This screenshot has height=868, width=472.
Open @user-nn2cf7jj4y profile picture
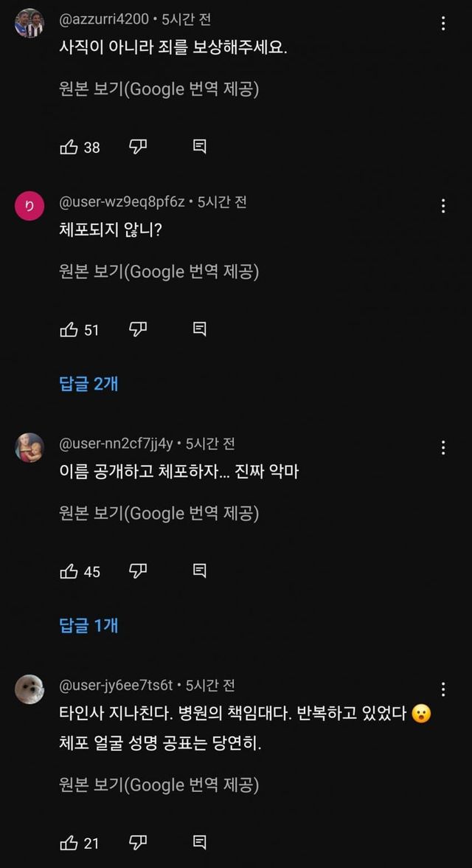pos(29,447)
